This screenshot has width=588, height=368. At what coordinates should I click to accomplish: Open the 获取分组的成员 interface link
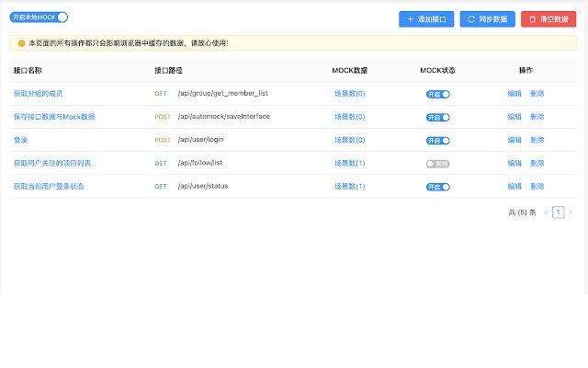[x=39, y=94]
